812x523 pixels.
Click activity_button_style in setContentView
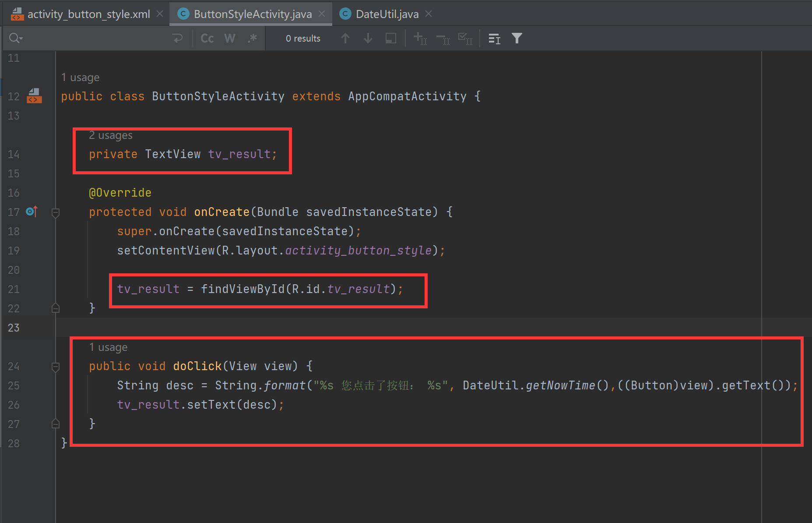click(x=359, y=251)
